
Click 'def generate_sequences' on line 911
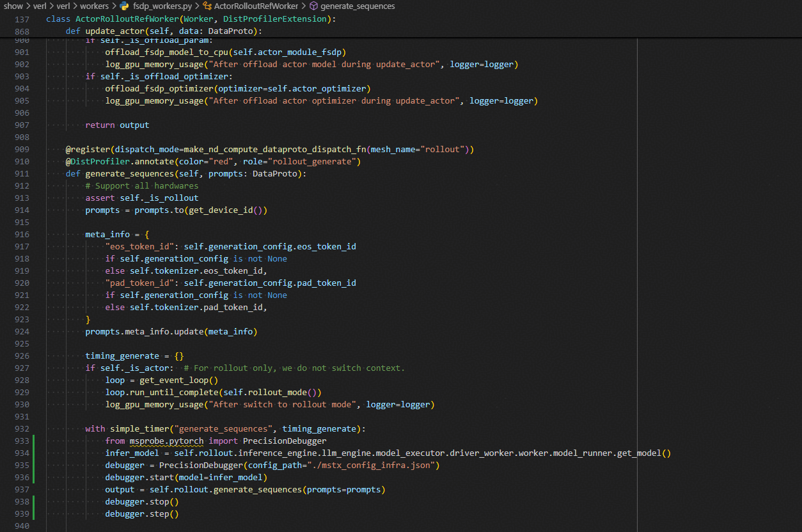point(120,174)
